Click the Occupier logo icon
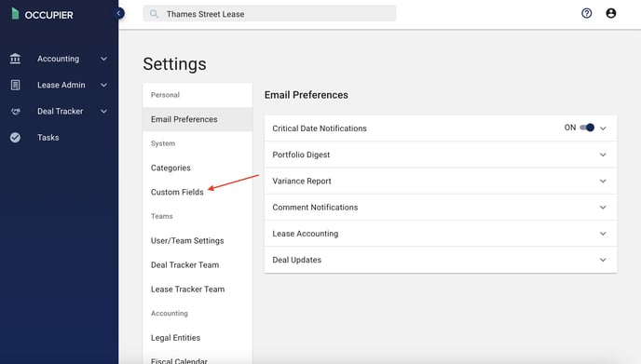The width and height of the screenshot is (641, 364). coord(15,14)
